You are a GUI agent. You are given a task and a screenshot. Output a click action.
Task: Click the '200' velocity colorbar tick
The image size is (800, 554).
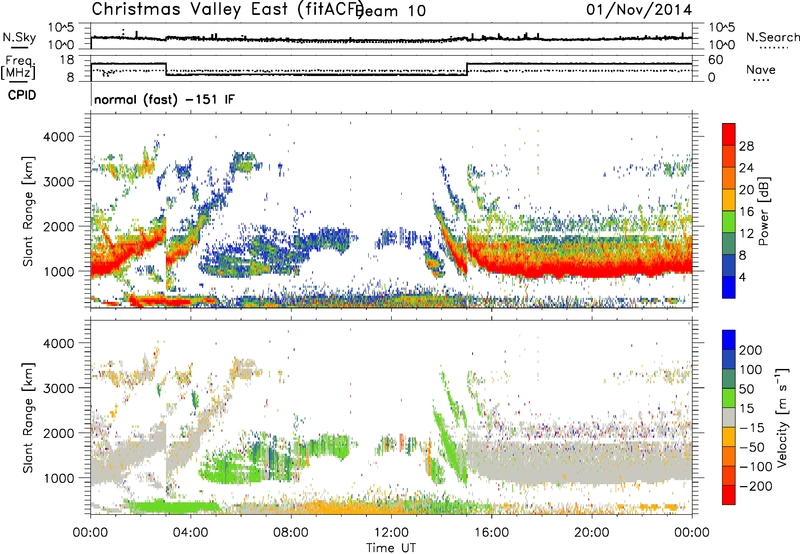pos(751,350)
